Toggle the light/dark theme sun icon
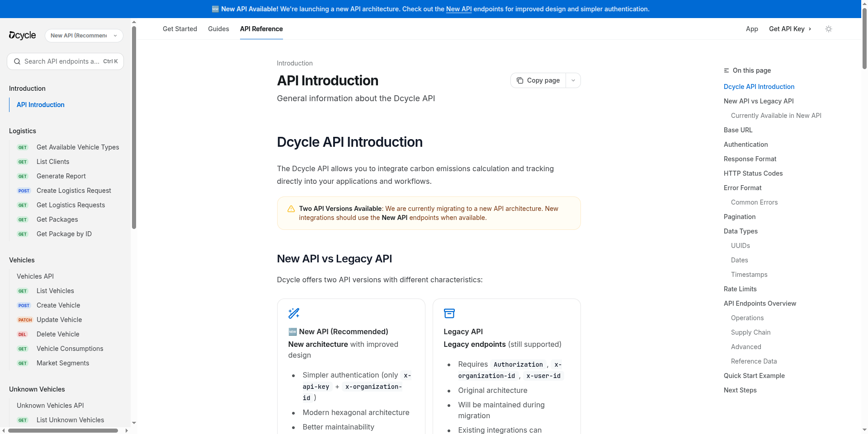868x434 pixels. click(x=829, y=29)
